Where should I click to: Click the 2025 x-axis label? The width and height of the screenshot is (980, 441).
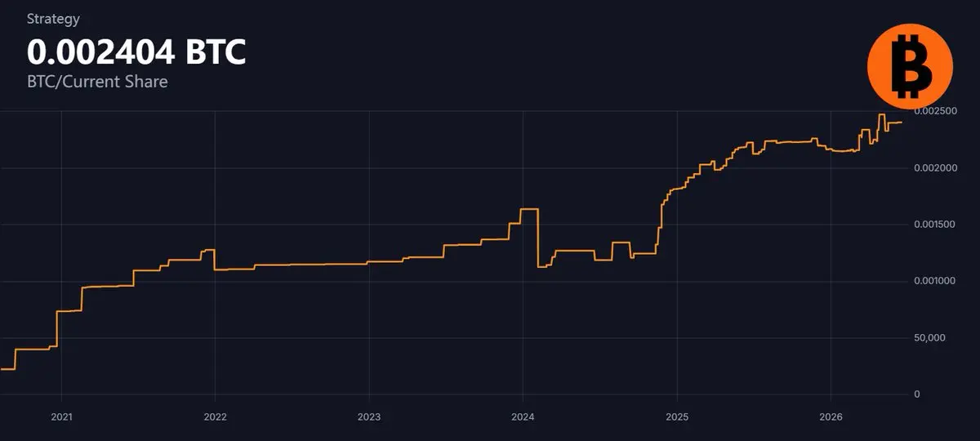tap(676, 417)
